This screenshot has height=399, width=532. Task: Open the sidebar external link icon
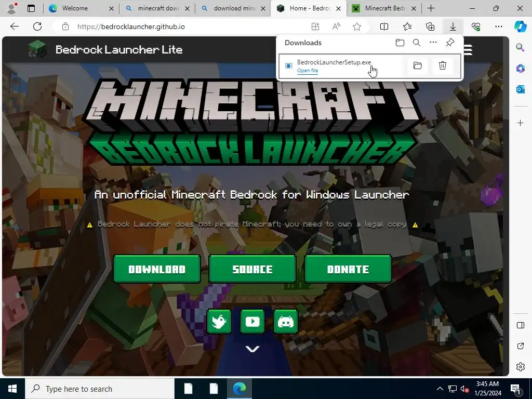[x=520, y=346]
